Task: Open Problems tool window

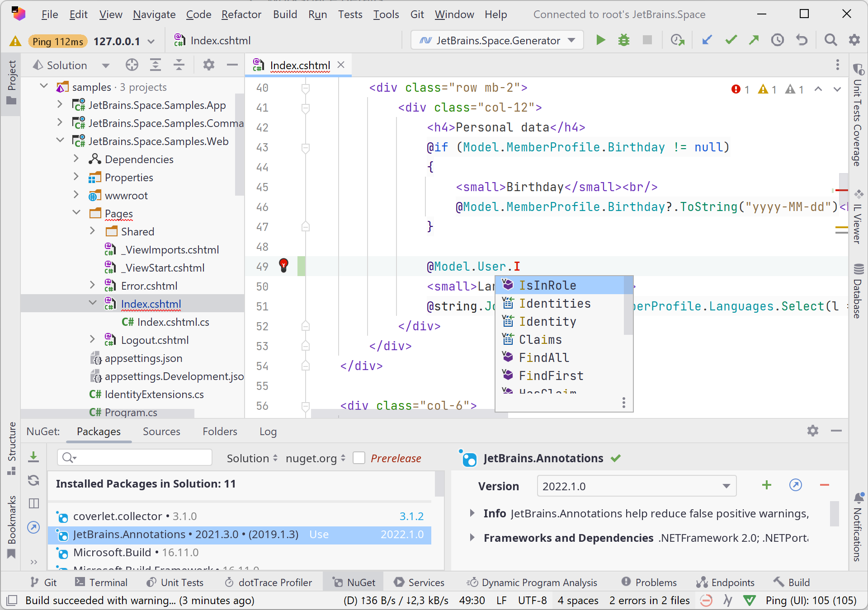Action: 649,582
